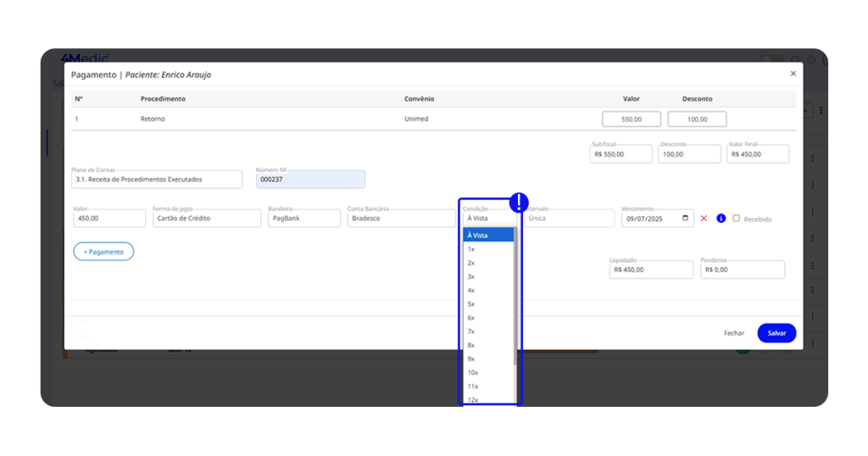Pick the 8x installment option

click(489, 345)
